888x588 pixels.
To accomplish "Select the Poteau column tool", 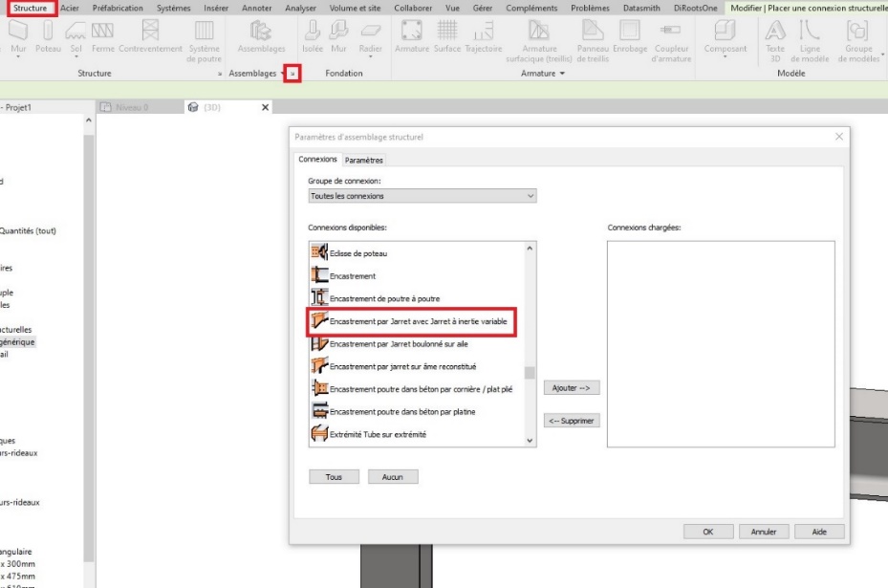I will point(48,37).
